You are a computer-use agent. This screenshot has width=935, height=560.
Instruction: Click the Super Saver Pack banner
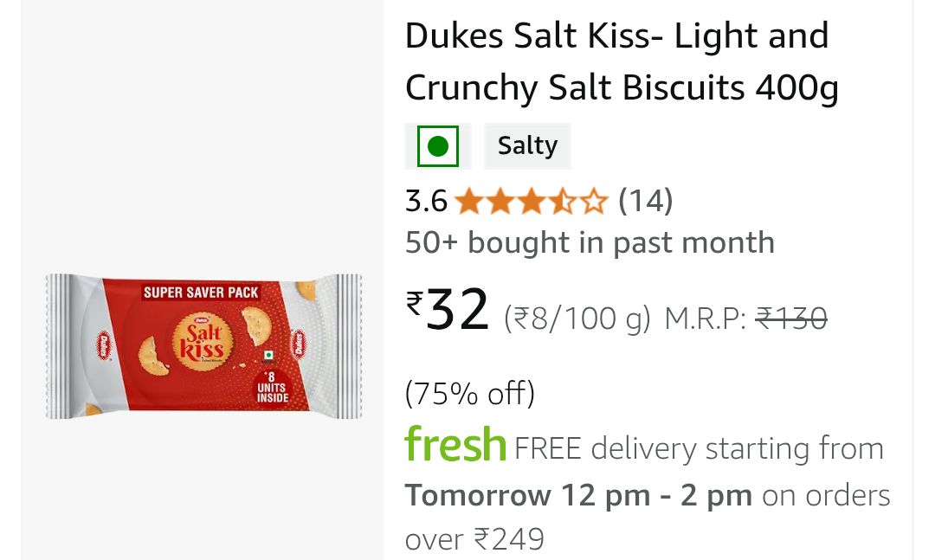point(201,292)
